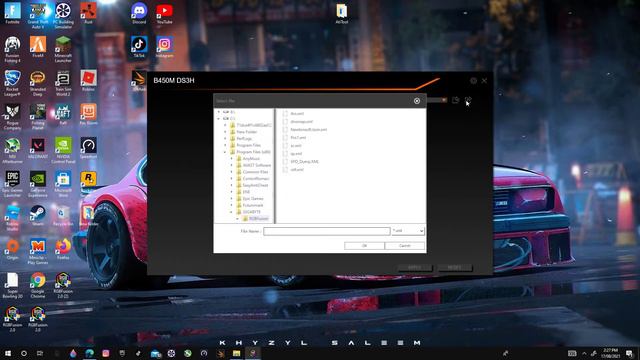Open the Instagram desktop shortcut
Screen dimensions: 640x360
[x=164, y=47]
